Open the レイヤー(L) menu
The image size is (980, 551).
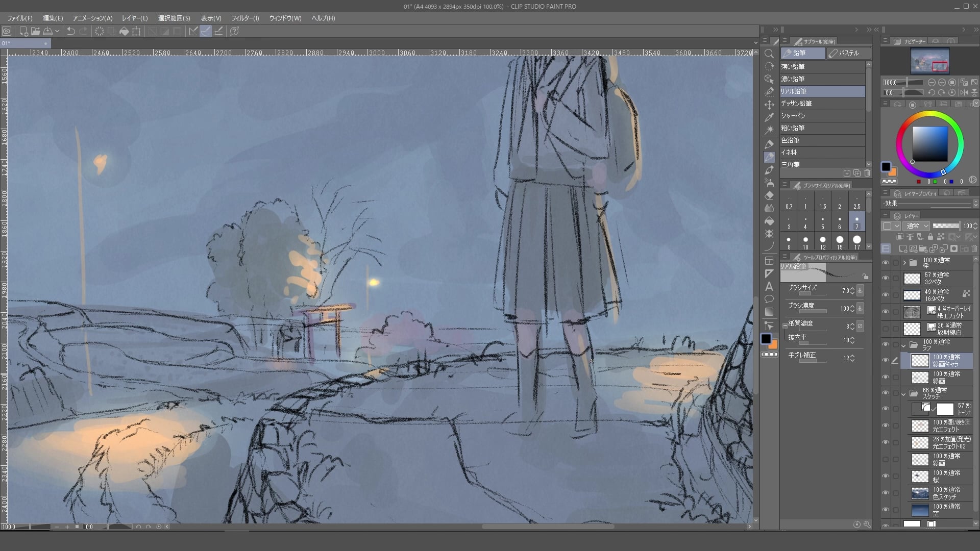[135, 18]
